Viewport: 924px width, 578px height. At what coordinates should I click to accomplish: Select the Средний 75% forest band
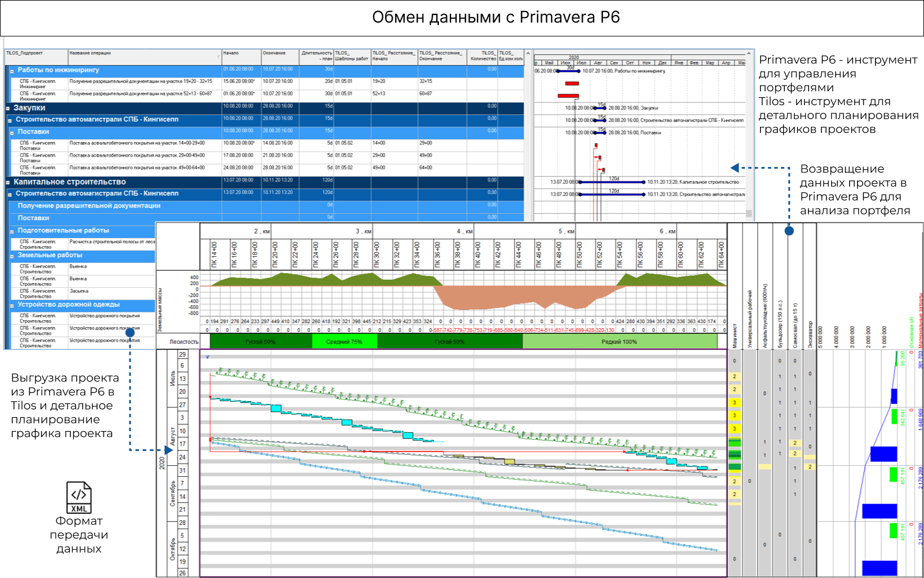click(x=344, y=342)
